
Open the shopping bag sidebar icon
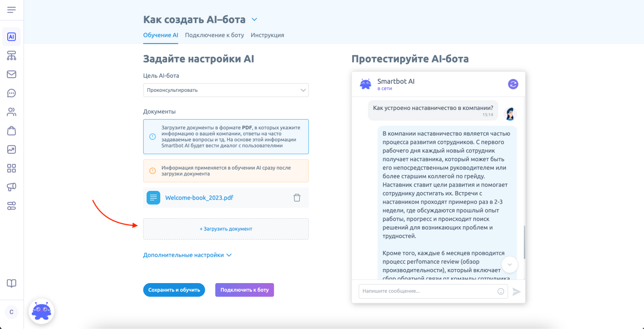(12, 130)
